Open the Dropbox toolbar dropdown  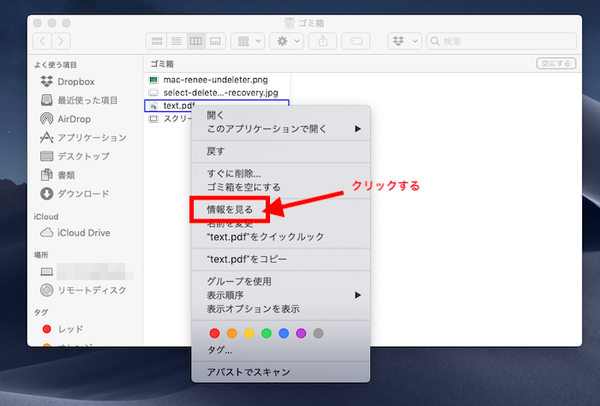click(404, 41)
